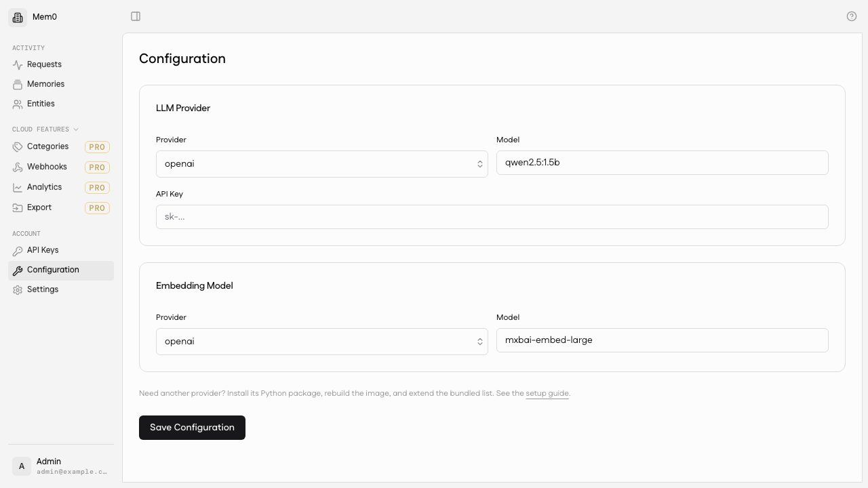Click the Export folder icon

click(18, 208)
